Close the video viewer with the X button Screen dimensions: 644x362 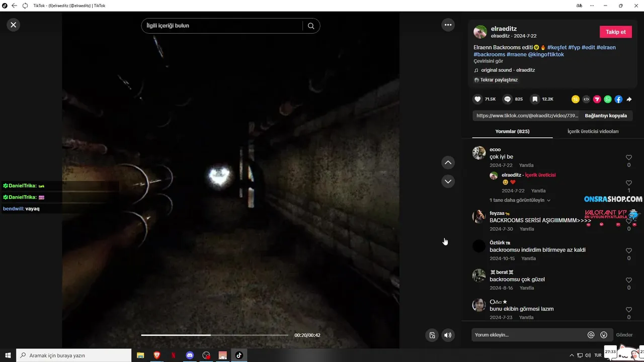(x=14, y=25)
